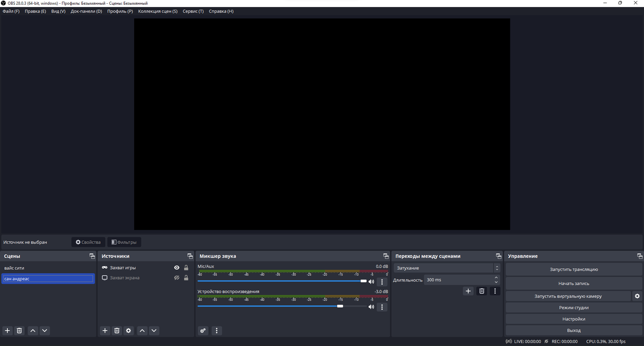Move the scene down in the Сцены list
The height and width of the screenshot is (346, 644).
(x=45, y=330)
